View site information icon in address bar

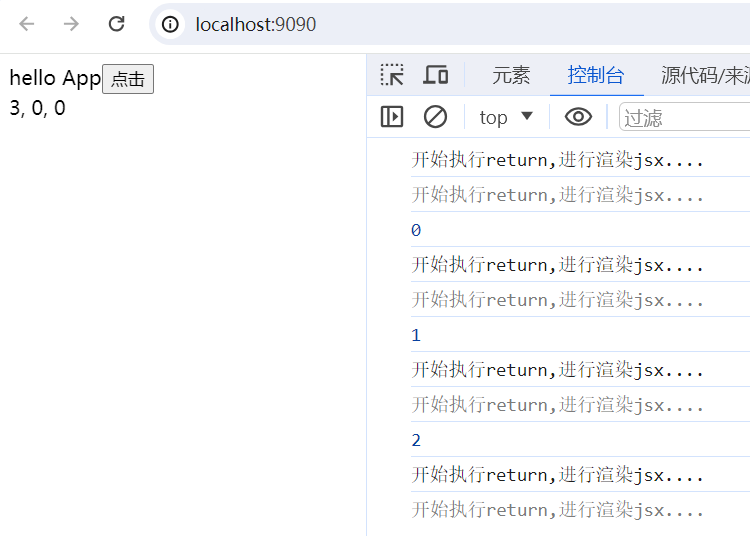[170, 24]
